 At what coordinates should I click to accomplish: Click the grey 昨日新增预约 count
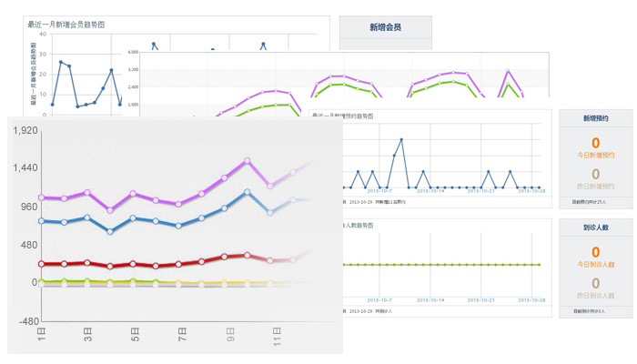[595, 173]
